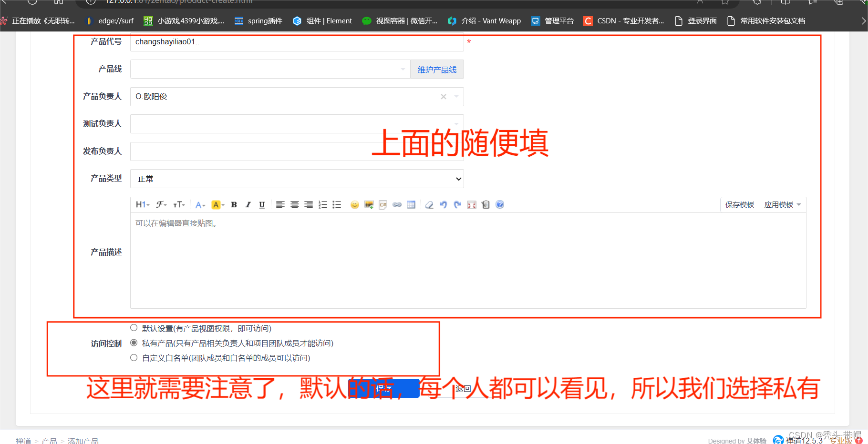Center align text in editor

pos(295,205)
